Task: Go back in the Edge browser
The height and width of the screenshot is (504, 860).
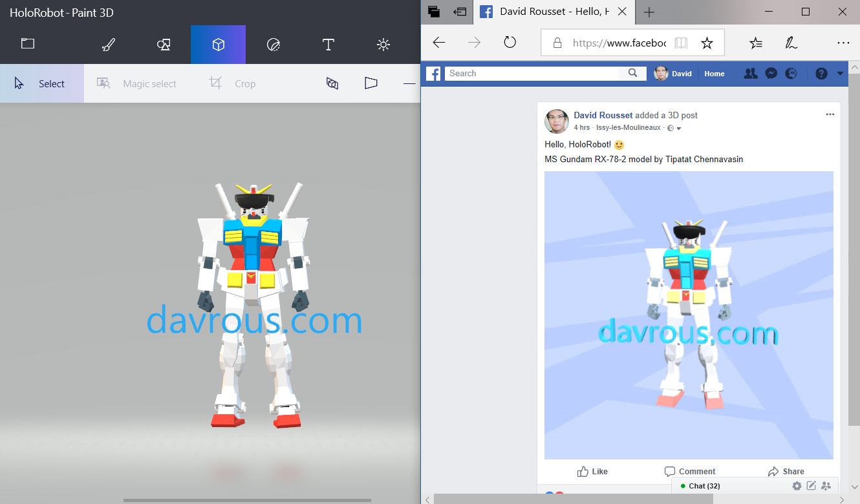Action: pos(439,43)
